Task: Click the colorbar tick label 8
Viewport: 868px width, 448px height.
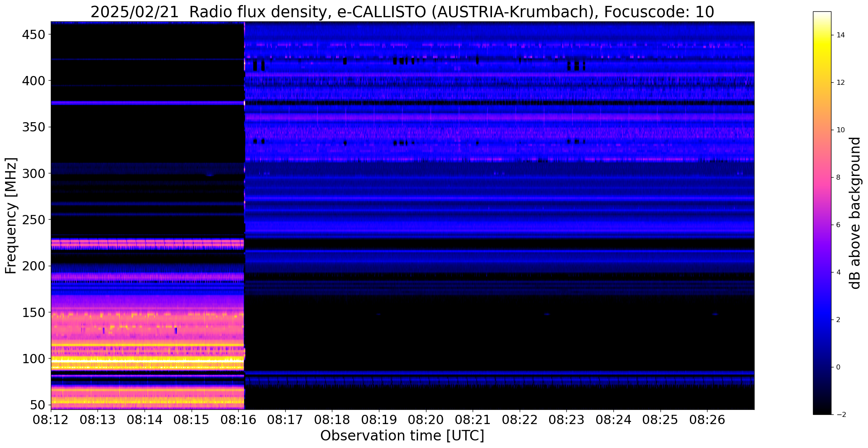Action: tap(839, 178)
